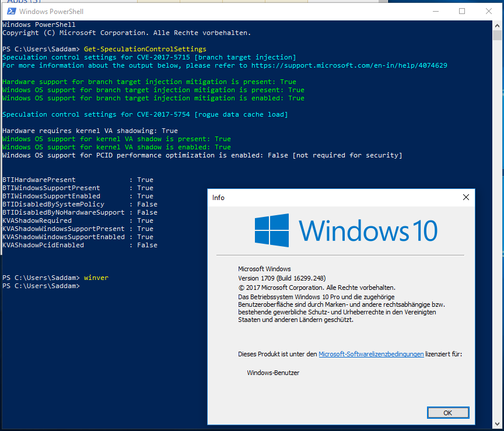Close the Windows PowerShell window
The height and width of the screenshot is (431, 504).
point(489,11)
